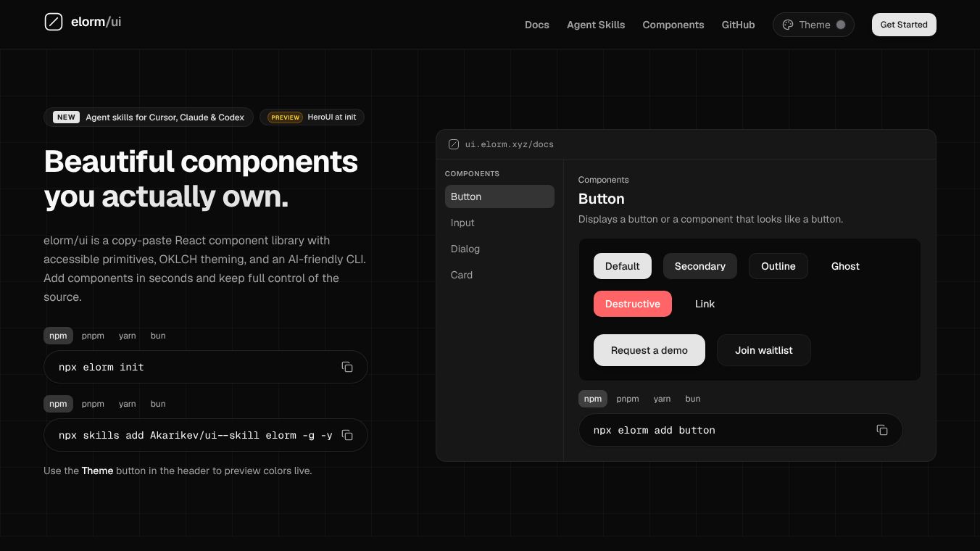Click the Beautiful components headline
980x551 pixels.
click(x=201, y=178)
